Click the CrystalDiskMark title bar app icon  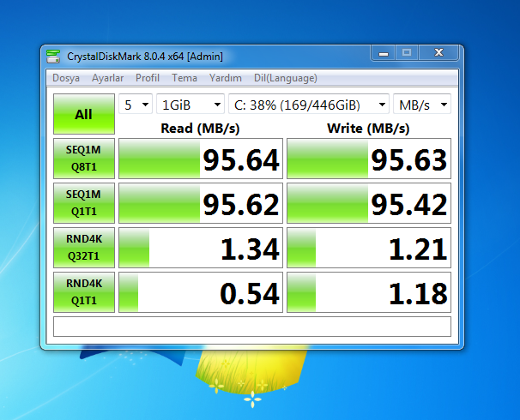[x=53, y=57]
